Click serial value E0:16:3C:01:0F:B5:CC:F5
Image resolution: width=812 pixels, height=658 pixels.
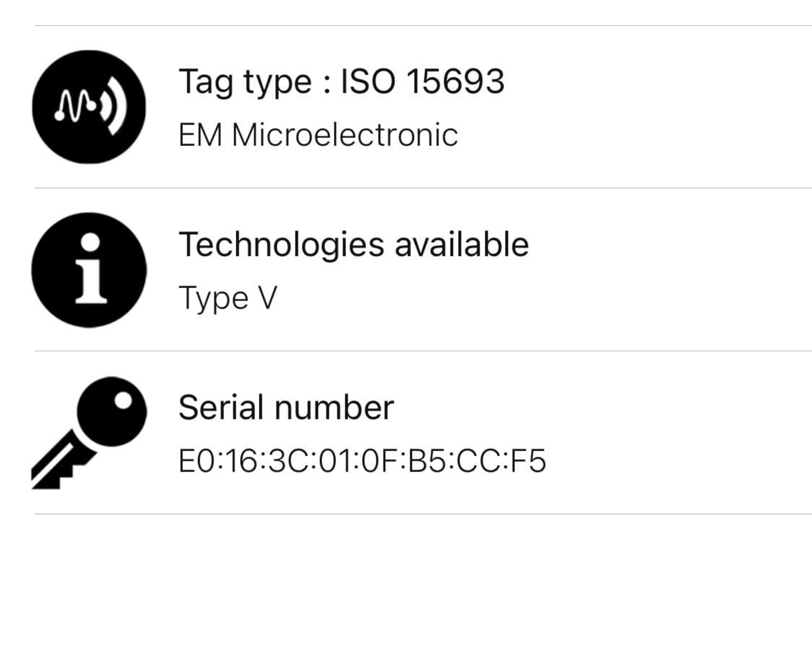[362, 461]
